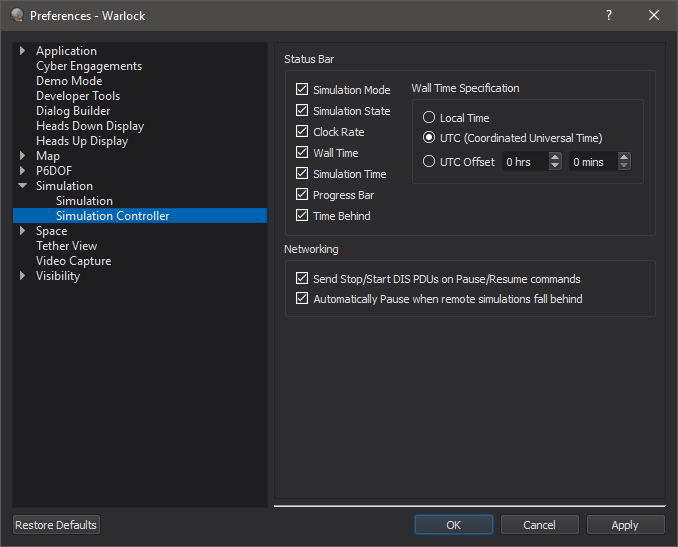Expand the Visibility tree node
678x547 pixels.
tap(22, 276)
